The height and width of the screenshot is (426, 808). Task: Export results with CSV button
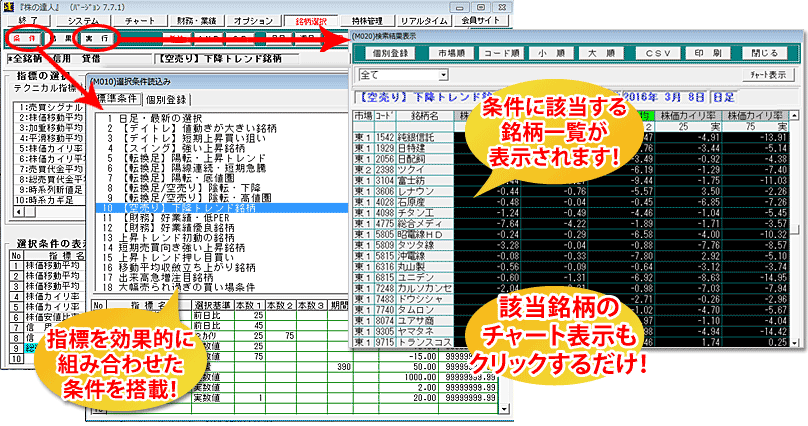pyautogui.click(x=658, y=53)
